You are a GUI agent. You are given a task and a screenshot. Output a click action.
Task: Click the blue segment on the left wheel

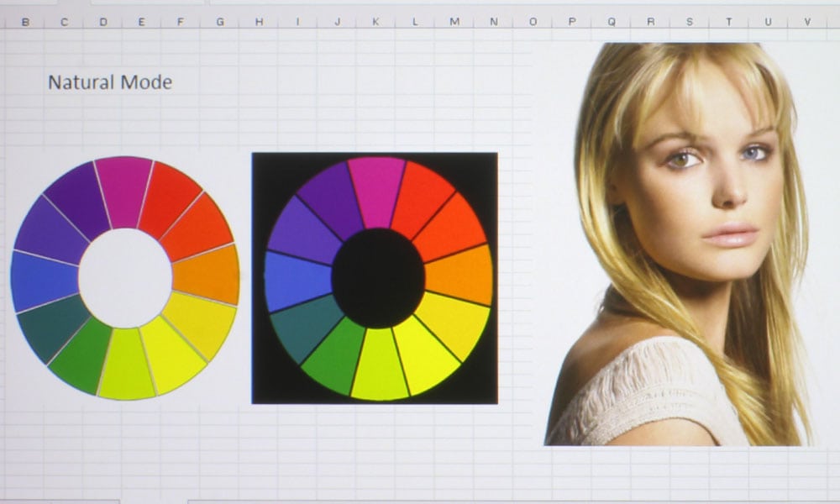click(x=44, y=281)
